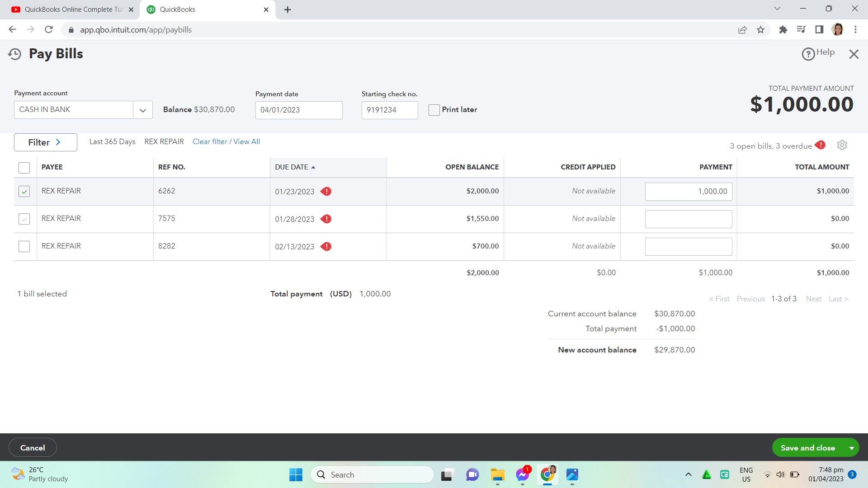Click overdue alert icon next to 02/13/2023
Screen dimensions: 868x488
[x=326, y=247]
